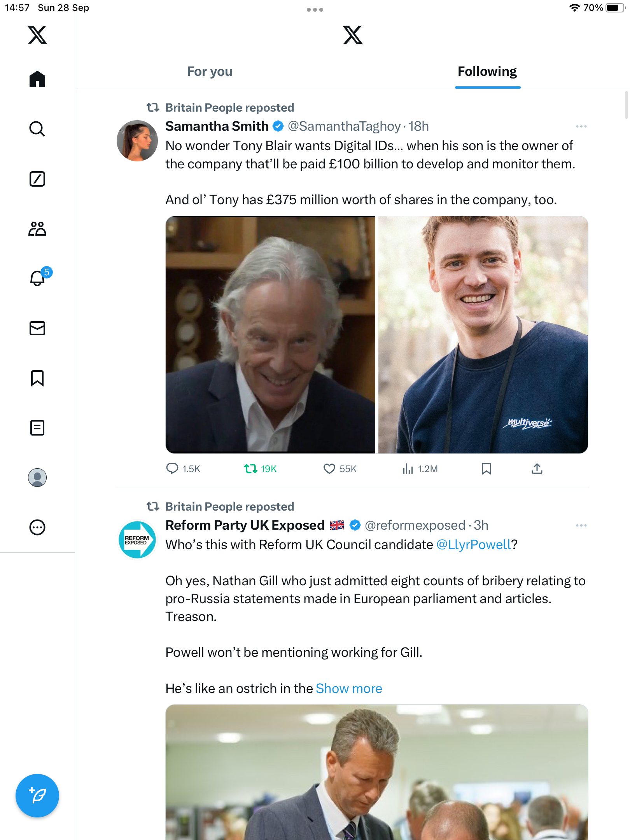Open more options on Reform Party UK Exposed post
Screen dimensions: 630x840
tap(581, 525)
